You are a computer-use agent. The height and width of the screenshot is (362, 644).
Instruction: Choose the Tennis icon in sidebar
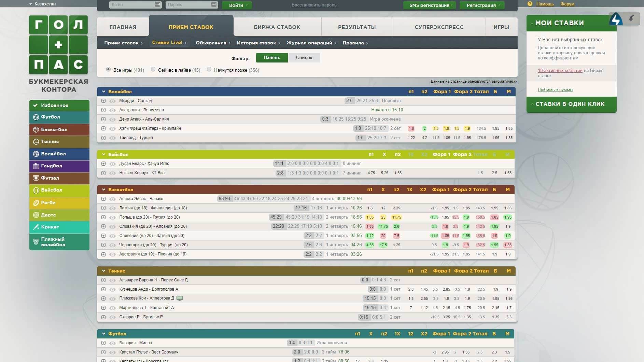[36, 142]
